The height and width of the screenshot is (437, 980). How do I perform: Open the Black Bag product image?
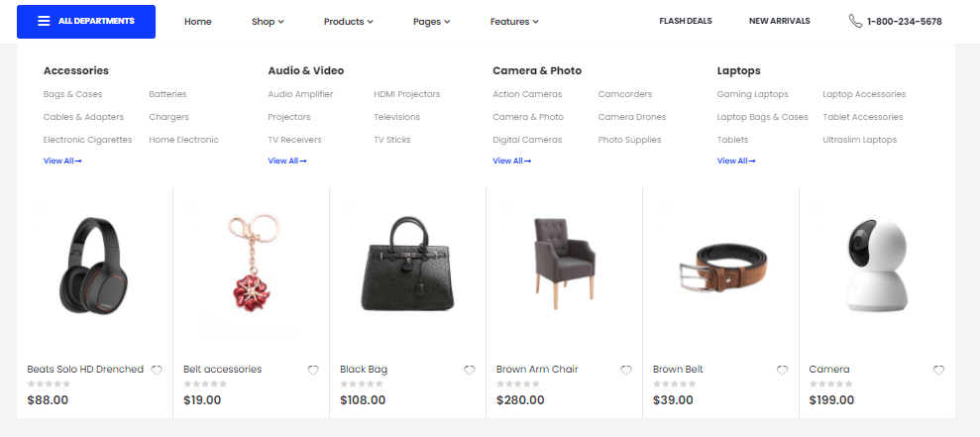tap(406, 263)
